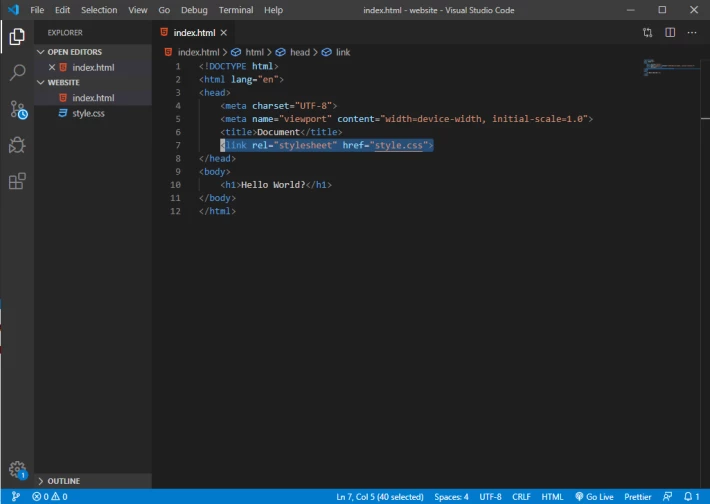Click the Split Editor icon
This screenshot has width=710, height=504.
click(670, 33)
